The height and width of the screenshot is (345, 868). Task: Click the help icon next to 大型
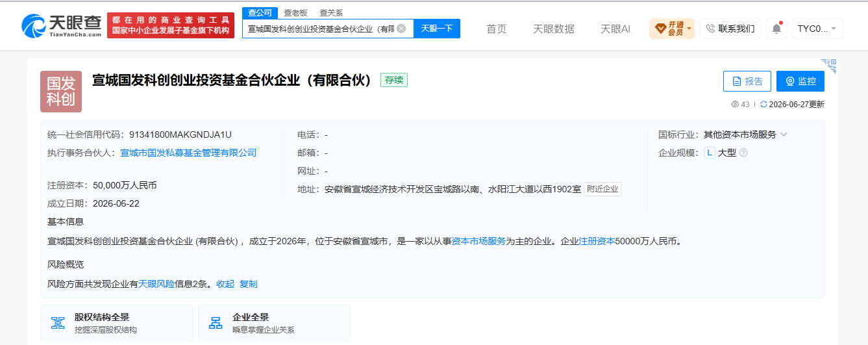coord(743,153)
